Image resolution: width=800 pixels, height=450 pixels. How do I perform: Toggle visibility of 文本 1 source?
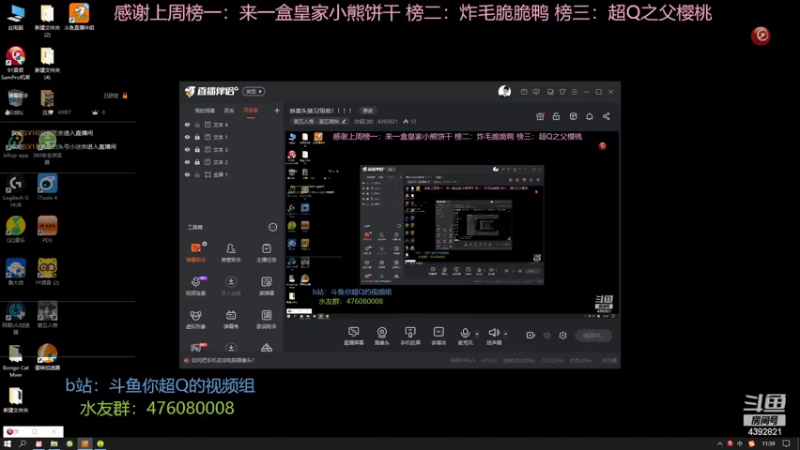tap(187, 137)
